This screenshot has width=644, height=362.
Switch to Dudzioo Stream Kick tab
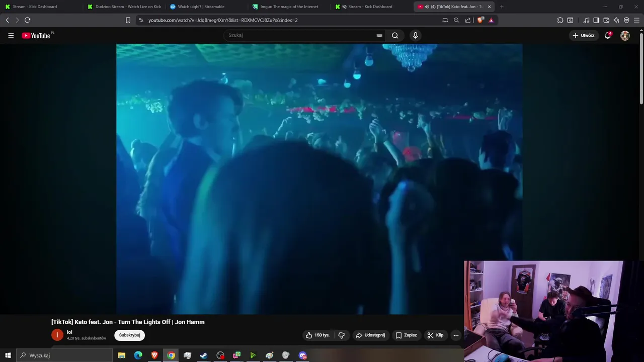click(x=124, y=7)
